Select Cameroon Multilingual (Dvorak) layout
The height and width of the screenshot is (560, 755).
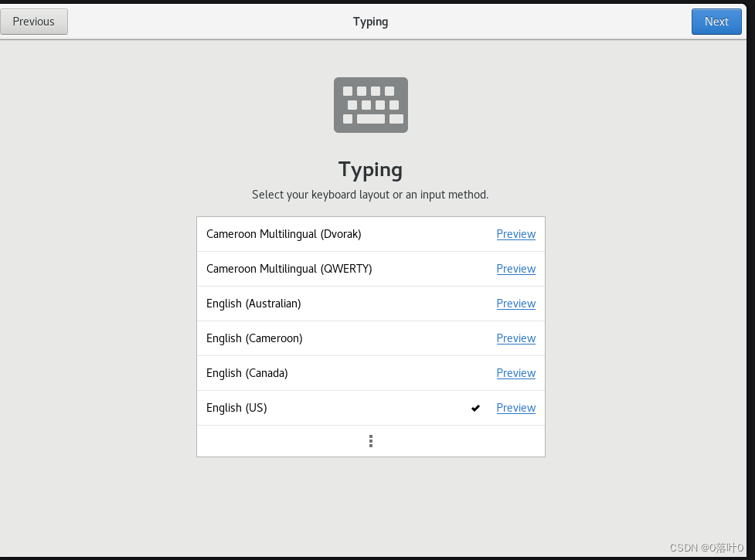[x=371, y=234]
